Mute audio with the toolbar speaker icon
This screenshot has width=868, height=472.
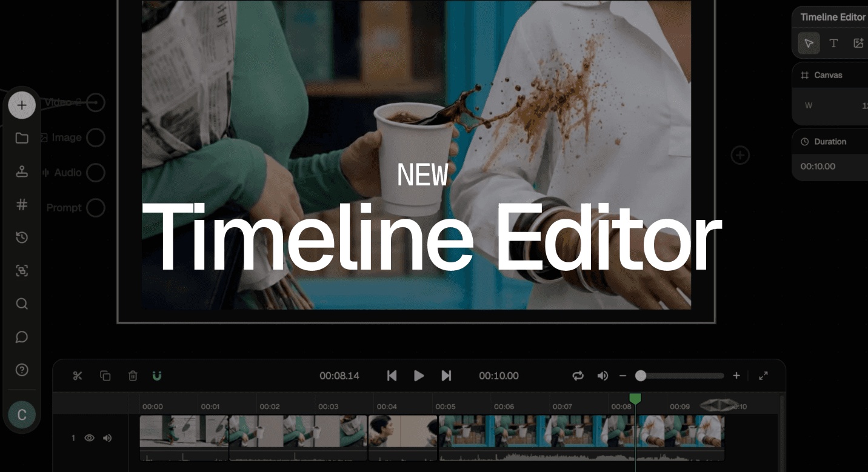(603, 376)
